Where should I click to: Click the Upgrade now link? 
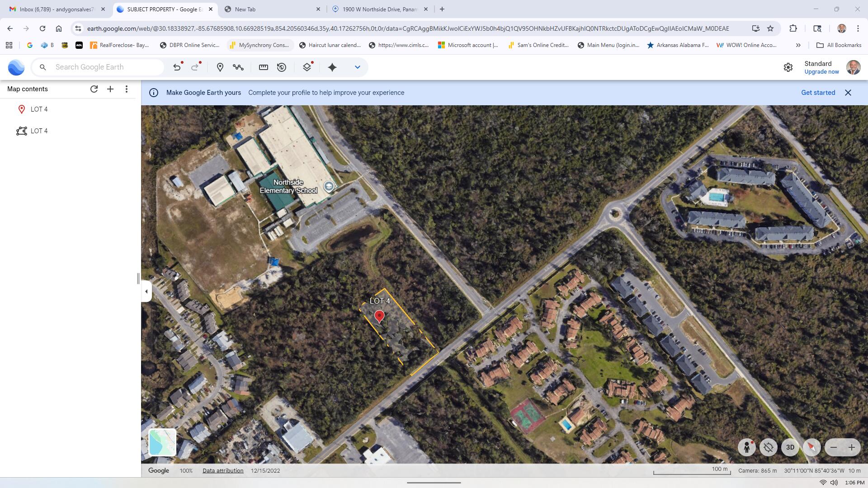[x=821, y=72]
